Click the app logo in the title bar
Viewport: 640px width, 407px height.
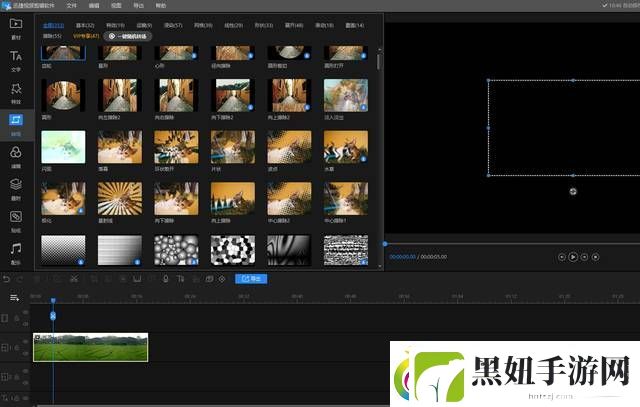6,5
